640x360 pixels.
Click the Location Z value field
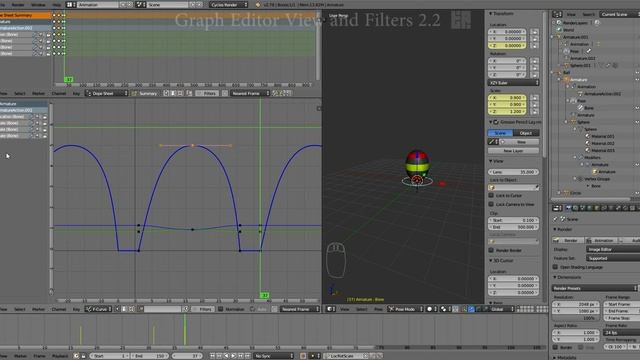point(507,45)
